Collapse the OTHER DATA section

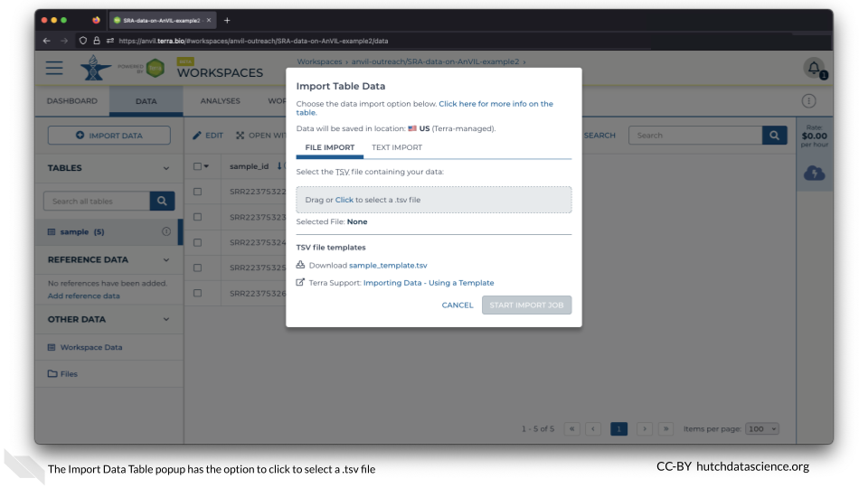(x=166, y=319)
